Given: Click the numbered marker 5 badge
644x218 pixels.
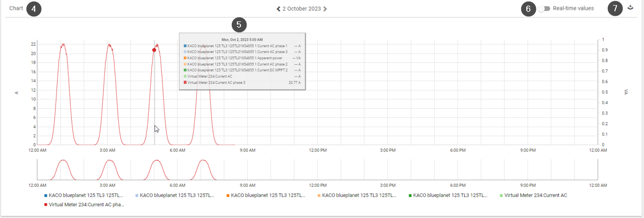Looking at the screenshot, I should click(239, 24).
